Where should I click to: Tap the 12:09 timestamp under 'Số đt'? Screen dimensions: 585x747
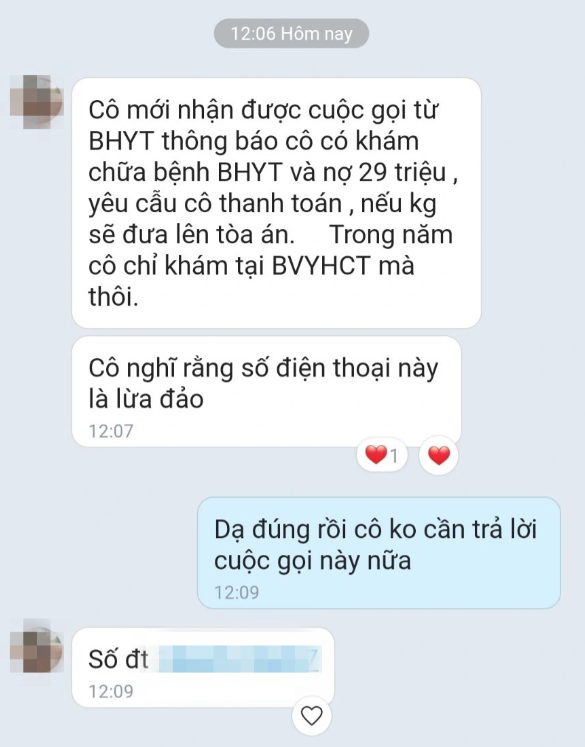tap(111, 691)
